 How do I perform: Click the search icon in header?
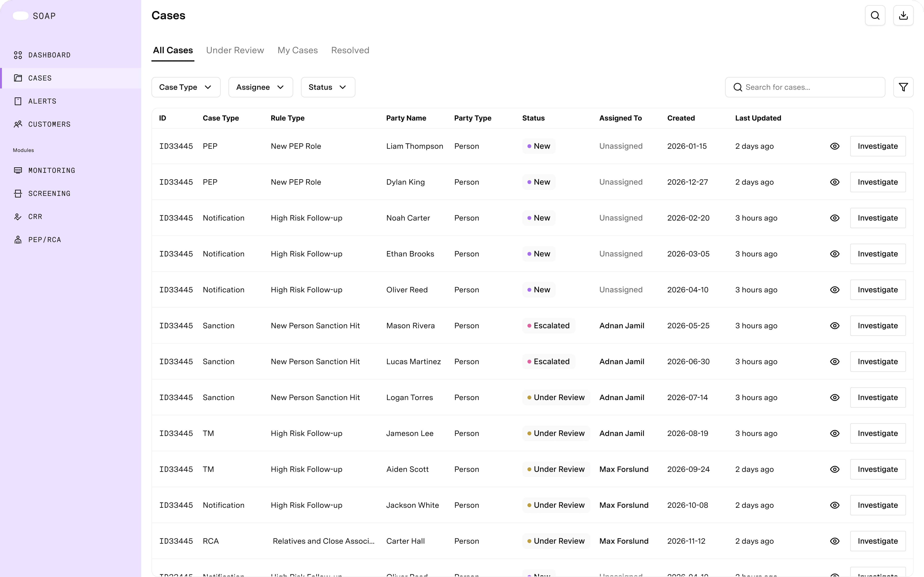coord(875,16)
